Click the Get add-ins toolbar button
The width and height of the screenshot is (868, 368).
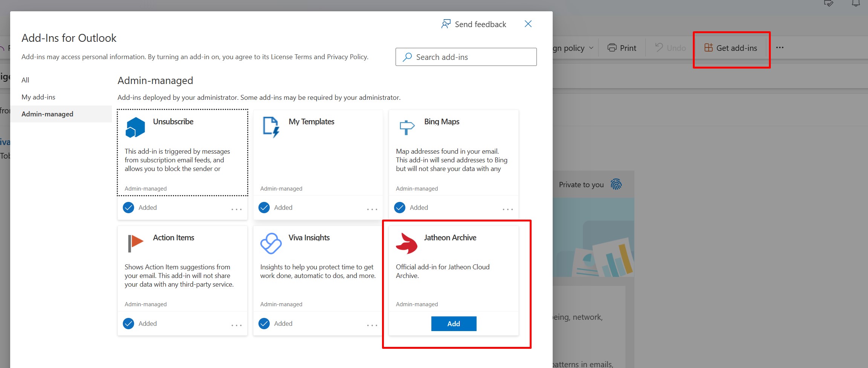point(731,48)
